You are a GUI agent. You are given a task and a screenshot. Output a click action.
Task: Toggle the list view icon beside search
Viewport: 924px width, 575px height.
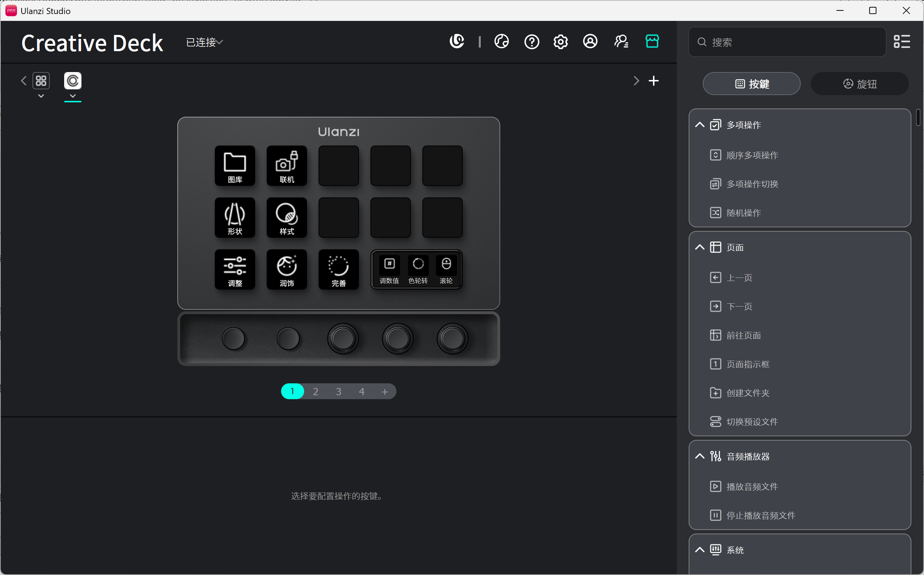click(x=902, y=41)
